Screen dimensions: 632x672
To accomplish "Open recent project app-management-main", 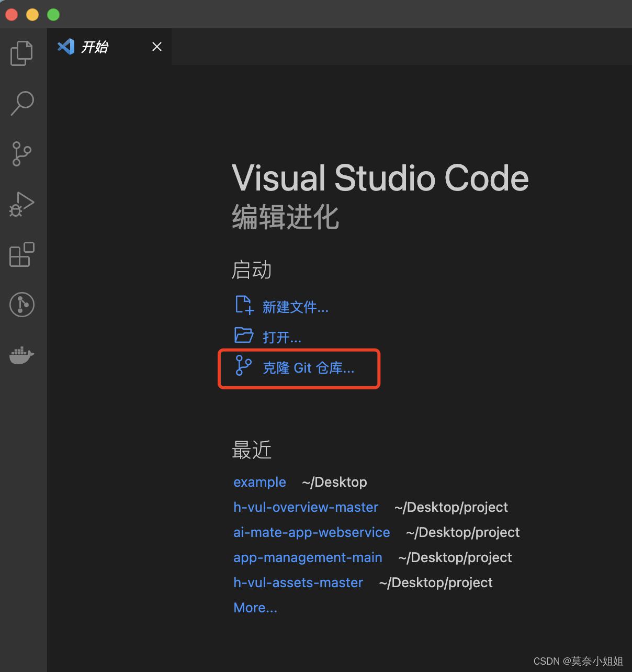I will tap(308, 557).
